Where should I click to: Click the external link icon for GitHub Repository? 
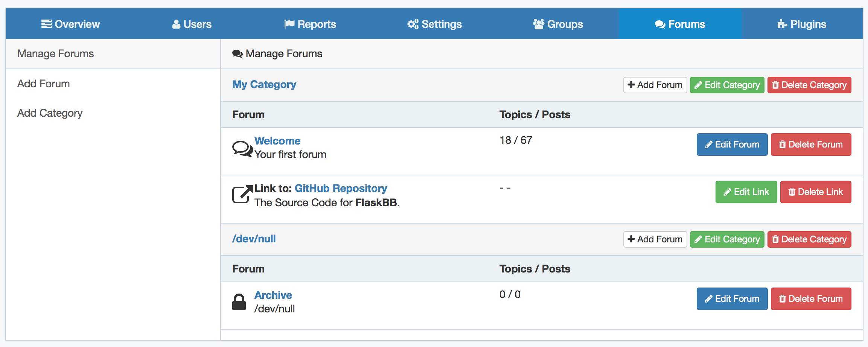(242, 195)
